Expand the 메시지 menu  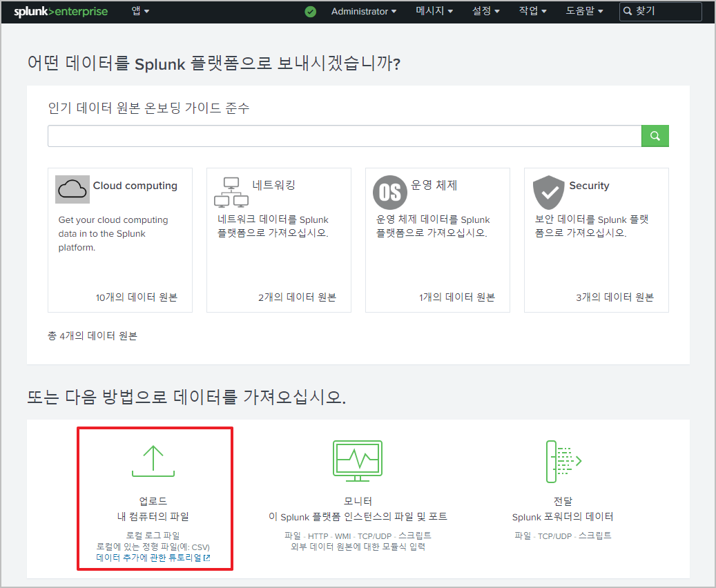click(x=434, y=11)
